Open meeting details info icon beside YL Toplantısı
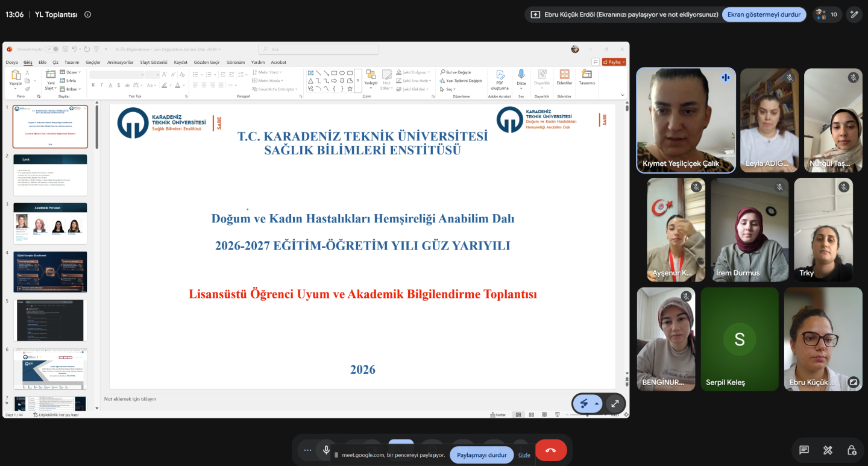The height and width of the screenshot is (466, 868). coord(87,14)
